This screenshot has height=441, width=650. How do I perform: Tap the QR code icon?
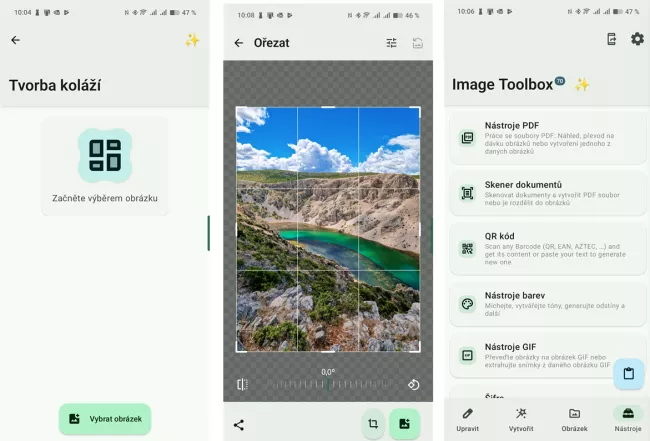pyautogui.click(x=467, y=249)
